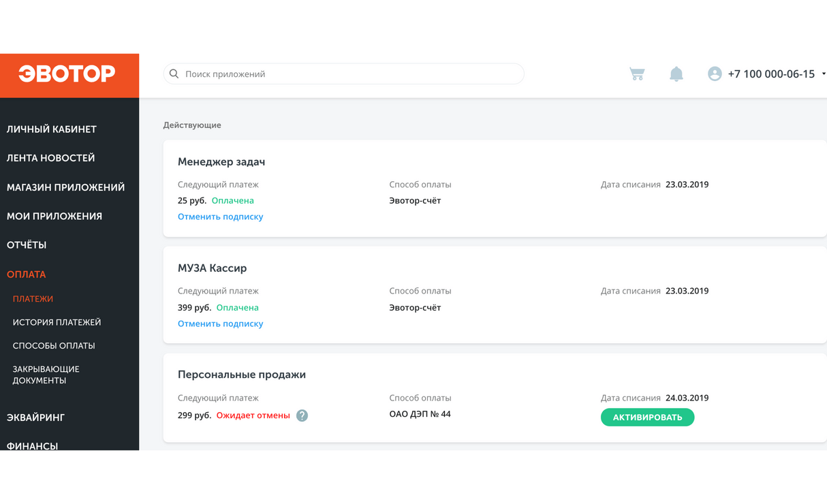Viewport: 827px width, 504px height.
Task: Open notifications bell
Action: click(676, 74)
